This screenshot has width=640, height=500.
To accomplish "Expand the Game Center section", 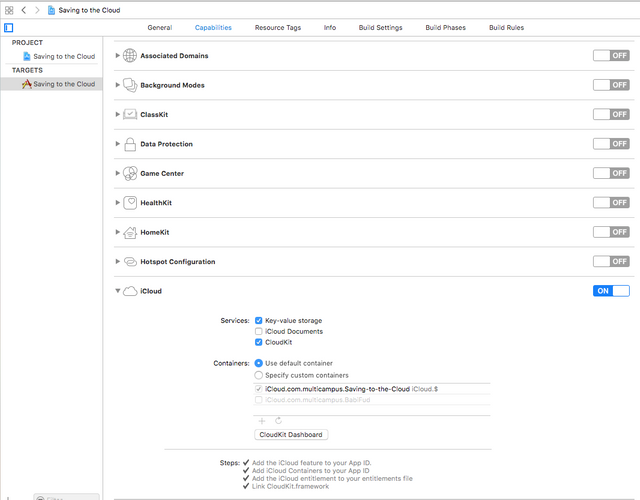I will [x=118, y=173].
